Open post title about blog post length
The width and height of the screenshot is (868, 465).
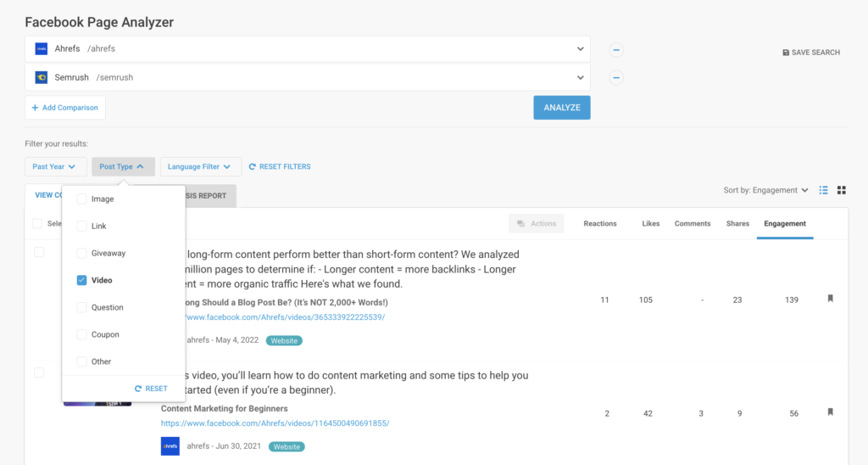[287, 303]
